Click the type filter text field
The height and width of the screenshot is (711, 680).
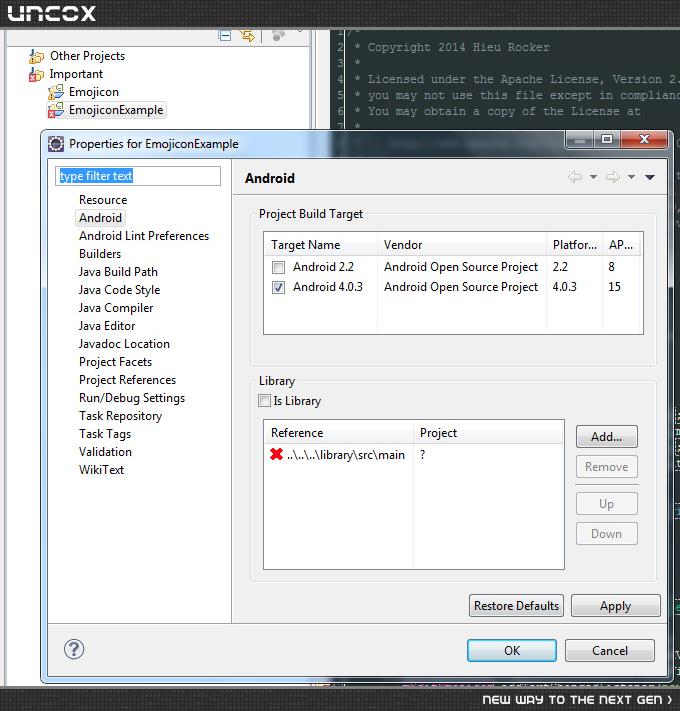pyautogui.click(x=138, y=176)
